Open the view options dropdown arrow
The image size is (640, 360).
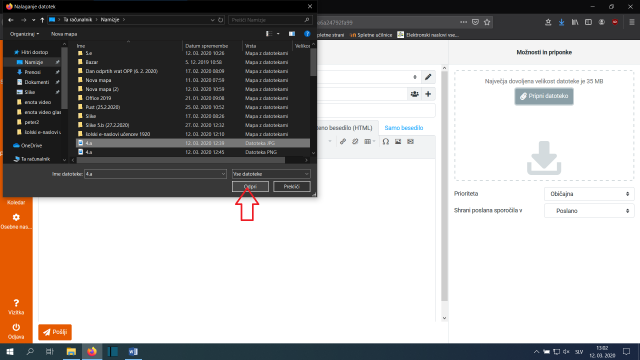pos(278,34)
